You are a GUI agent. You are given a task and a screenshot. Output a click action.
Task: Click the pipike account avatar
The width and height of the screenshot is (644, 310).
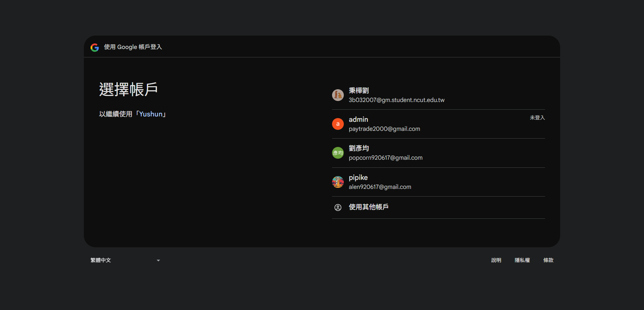pos(338,182)
